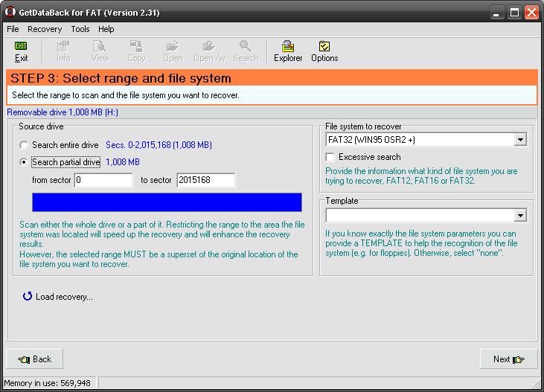
Task: Click the 1,008 MB partial drive size text
Action: 123,162
